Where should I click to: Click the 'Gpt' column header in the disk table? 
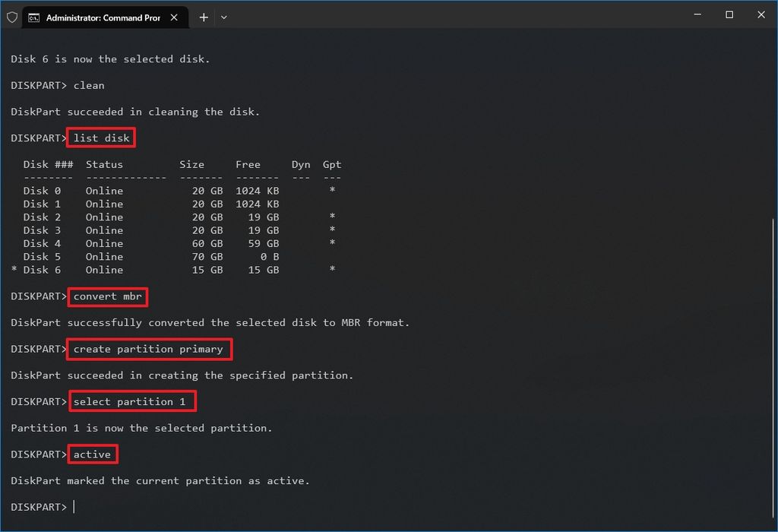(x=331, y=164)
